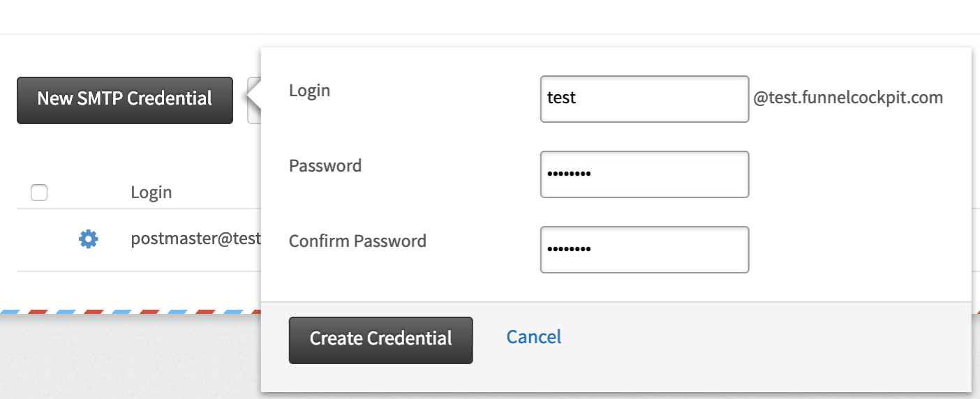Click the Password field label
The image size is (980, 399).
[325, 166]
